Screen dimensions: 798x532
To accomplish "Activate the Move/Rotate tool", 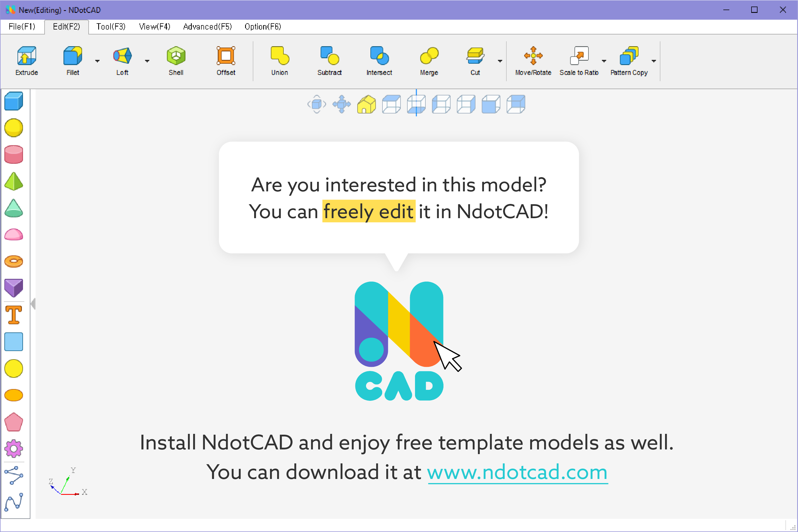I will (x=533, y=61).
